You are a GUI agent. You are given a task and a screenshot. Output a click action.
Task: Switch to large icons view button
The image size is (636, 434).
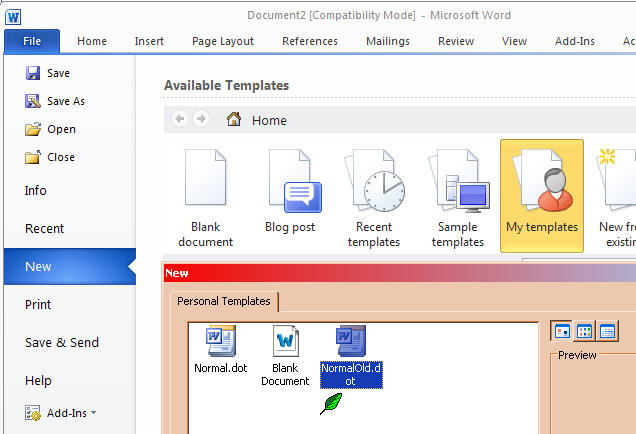(562, 331)
